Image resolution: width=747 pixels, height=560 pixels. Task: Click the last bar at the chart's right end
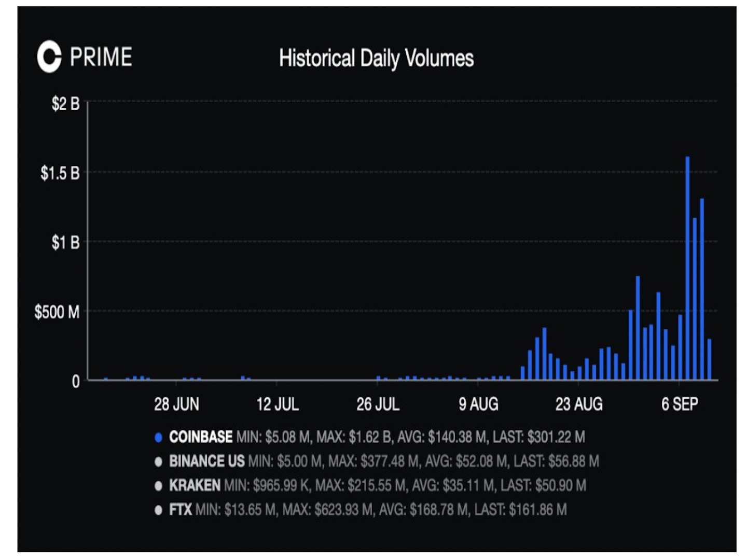(x=709, y=360)
